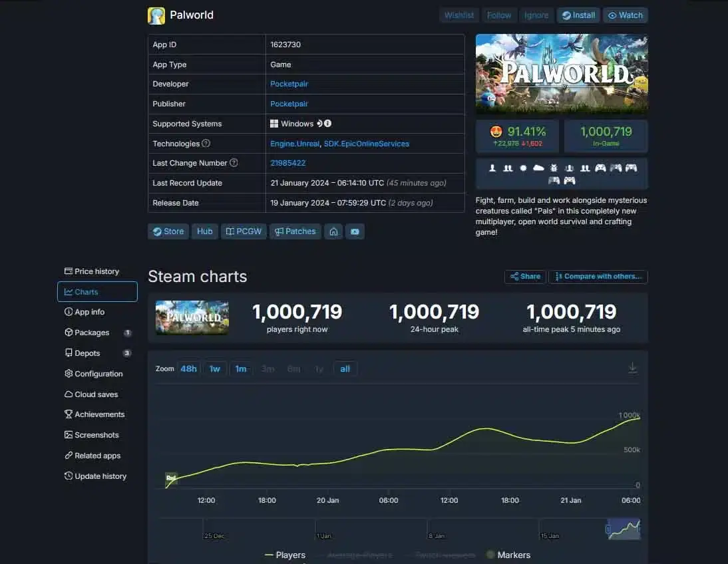728x564 pixels.
Task: Click the Technologies help question icon
Action: (x=206, y=144)
